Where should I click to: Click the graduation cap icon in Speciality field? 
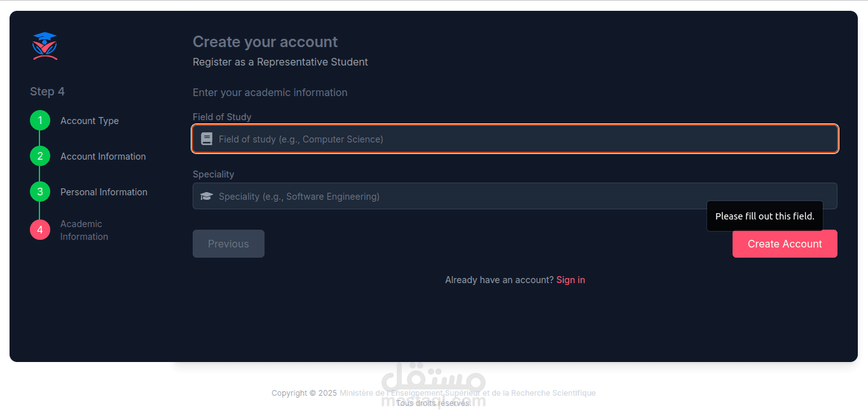[207, 196]
